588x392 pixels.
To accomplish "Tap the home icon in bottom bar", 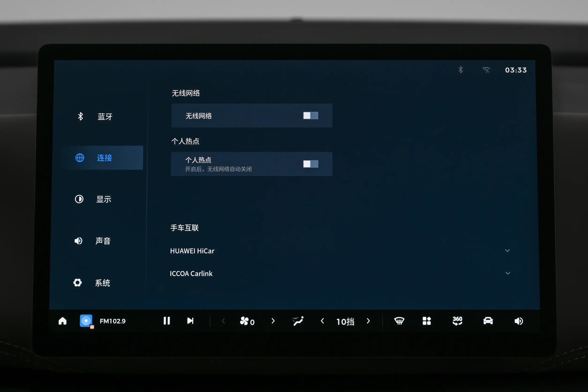I will [63, 321].
